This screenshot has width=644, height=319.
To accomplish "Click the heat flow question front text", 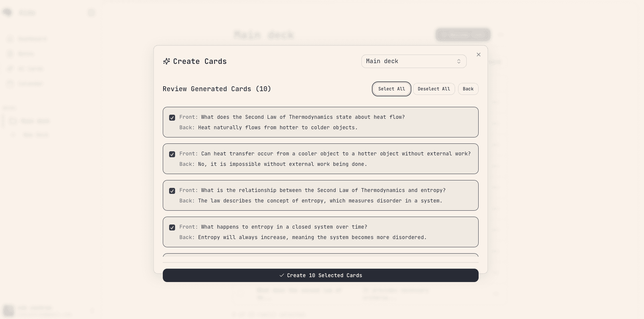I will (303, 117).
